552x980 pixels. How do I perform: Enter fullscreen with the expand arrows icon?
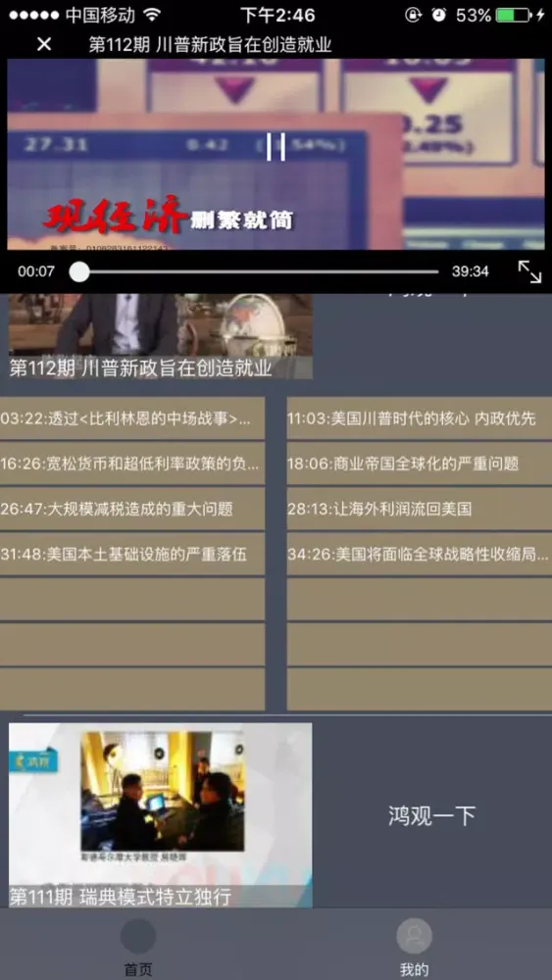click(x=529, y=271)
